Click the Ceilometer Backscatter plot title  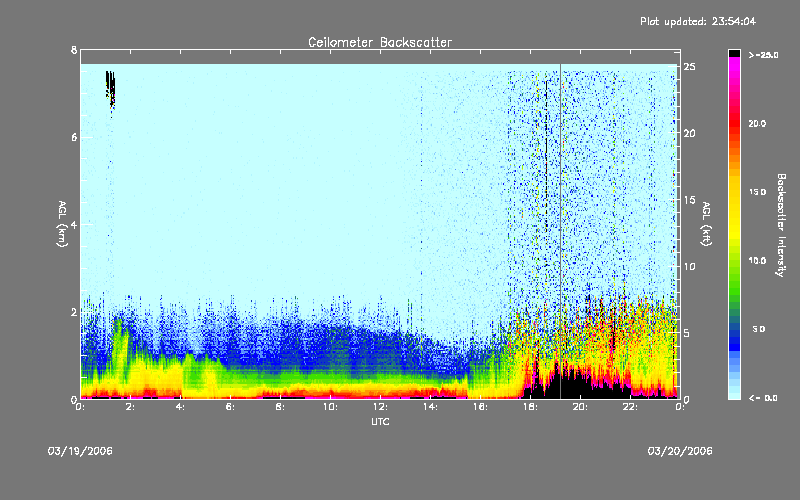click(x=379, y=42)
